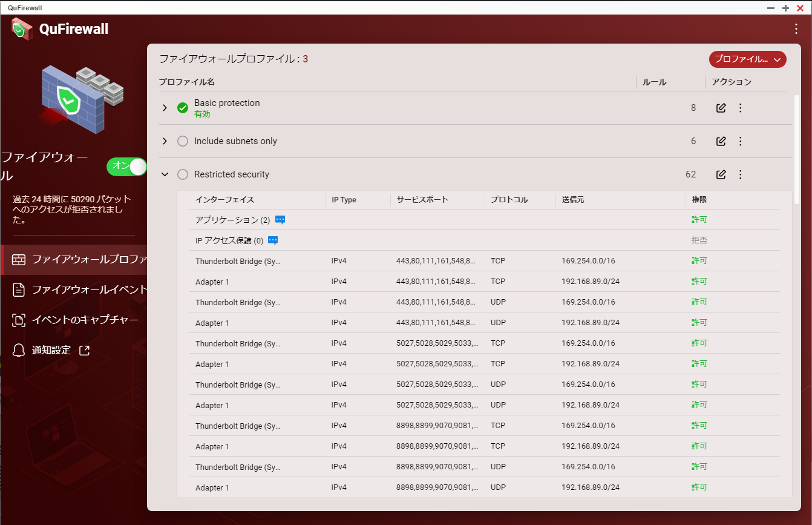
Task: Click the denied packets count message
Action: click(x=72, y=210)
